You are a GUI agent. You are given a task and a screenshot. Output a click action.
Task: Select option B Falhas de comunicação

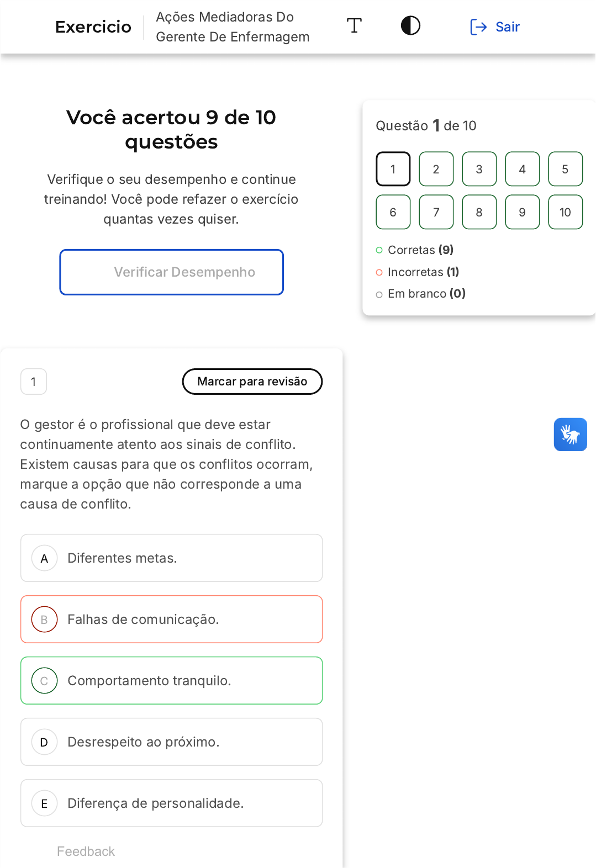(171, 620)
